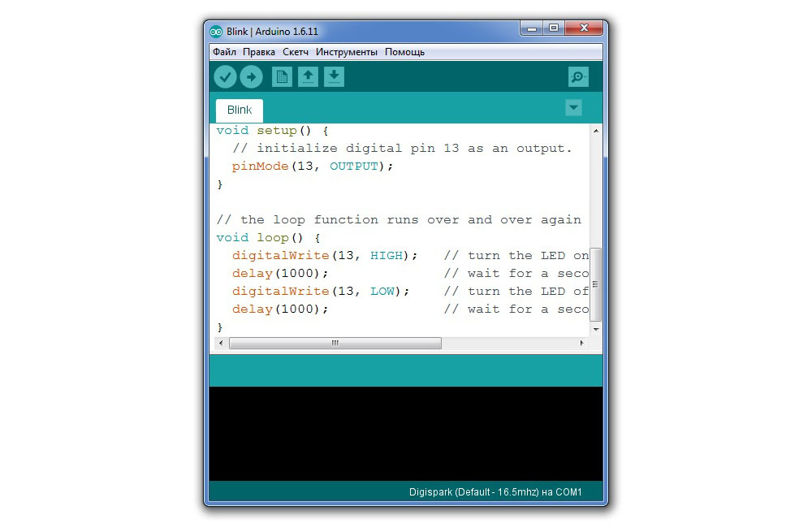Open the Скетч menu
812x528 pixels.
[x=296, y=52]
